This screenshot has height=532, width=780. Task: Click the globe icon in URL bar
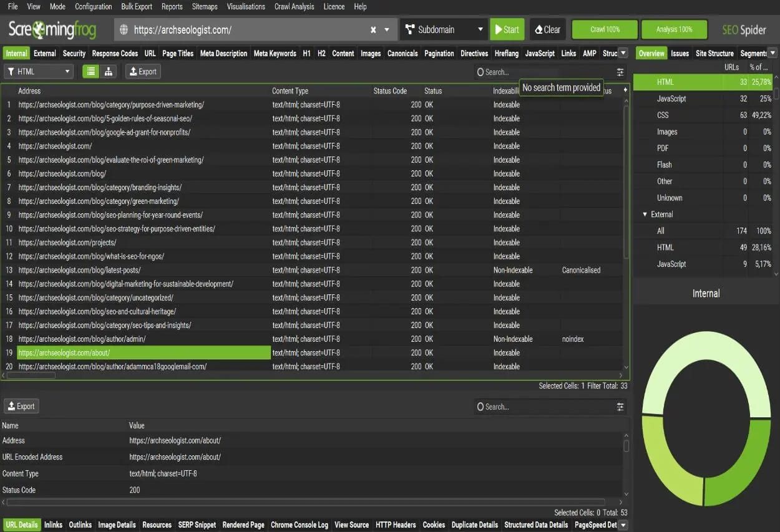tap(124, 29)
